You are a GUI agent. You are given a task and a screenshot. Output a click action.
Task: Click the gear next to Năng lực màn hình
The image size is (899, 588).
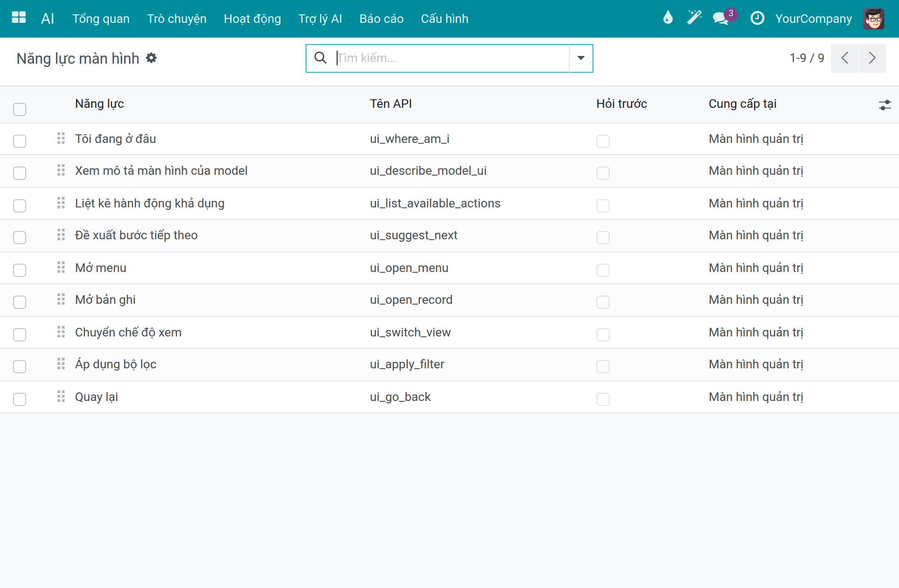(151, 58)
